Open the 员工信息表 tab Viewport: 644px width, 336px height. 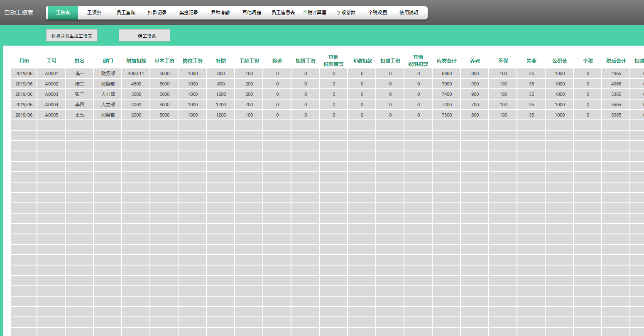pyautogui.click(x=283, y=13)
